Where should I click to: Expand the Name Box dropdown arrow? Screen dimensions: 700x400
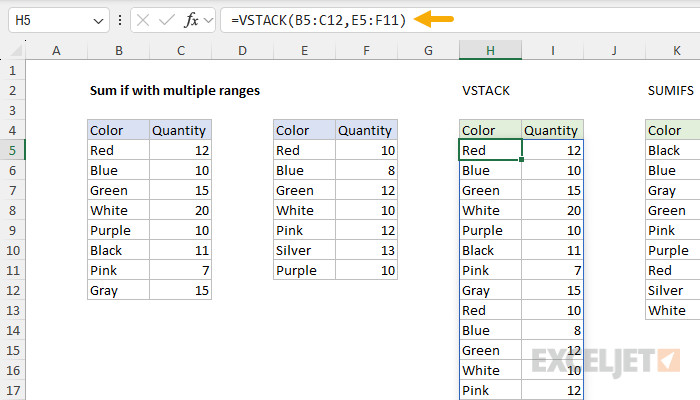98,21
